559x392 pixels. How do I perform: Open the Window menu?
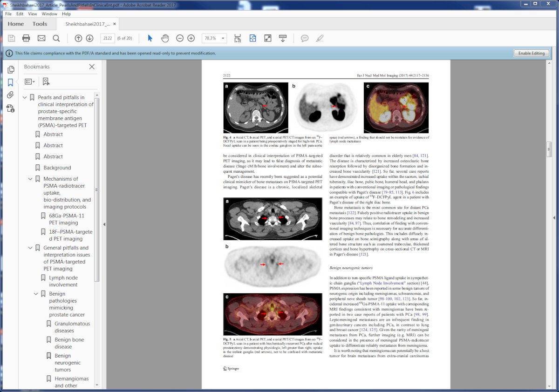pyautogui.click(x=49, y=14)
